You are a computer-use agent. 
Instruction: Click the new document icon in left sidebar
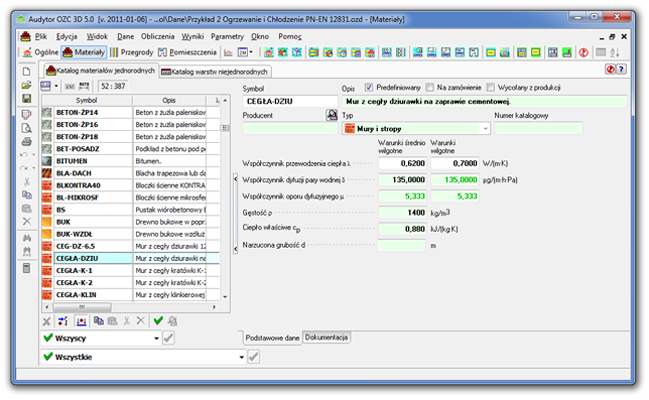click(26, 72)
